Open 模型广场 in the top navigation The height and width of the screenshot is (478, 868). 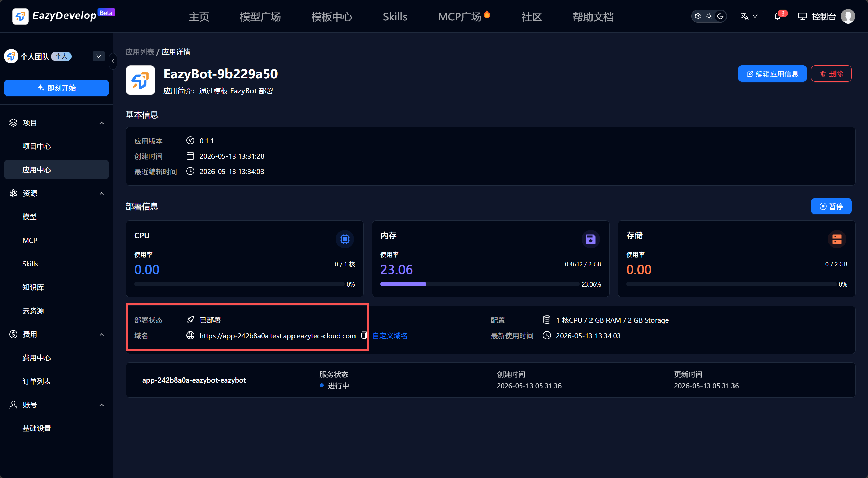(x=261, y=17)
